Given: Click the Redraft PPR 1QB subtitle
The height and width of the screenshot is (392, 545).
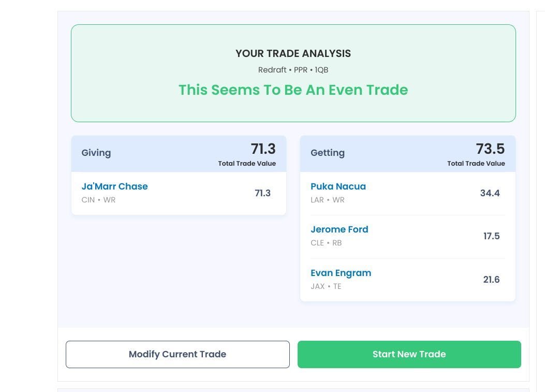Looking at the screenshot, I should [293, 70].
